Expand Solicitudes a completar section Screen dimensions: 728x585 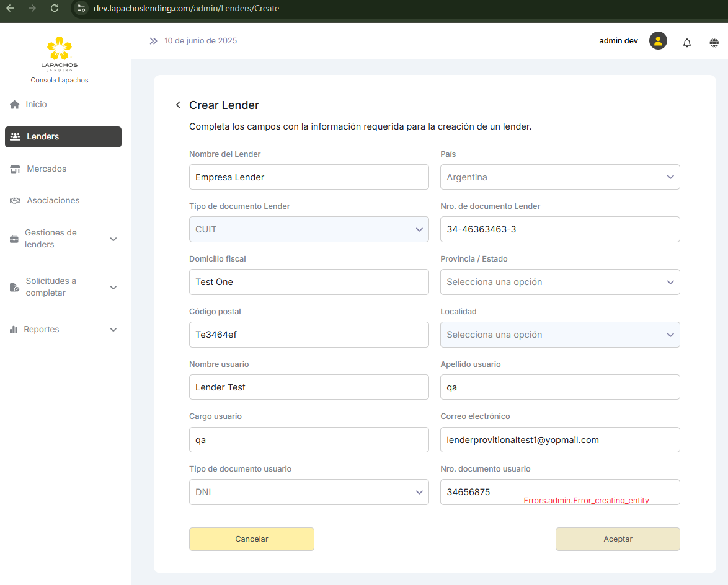pos(62,287)
